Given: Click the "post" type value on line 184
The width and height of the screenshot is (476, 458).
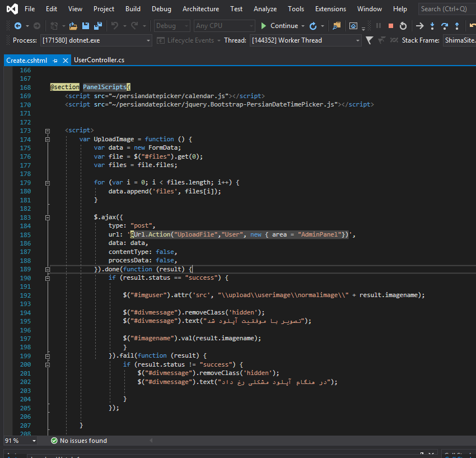Looking at the screenshot, I should 141,226.
